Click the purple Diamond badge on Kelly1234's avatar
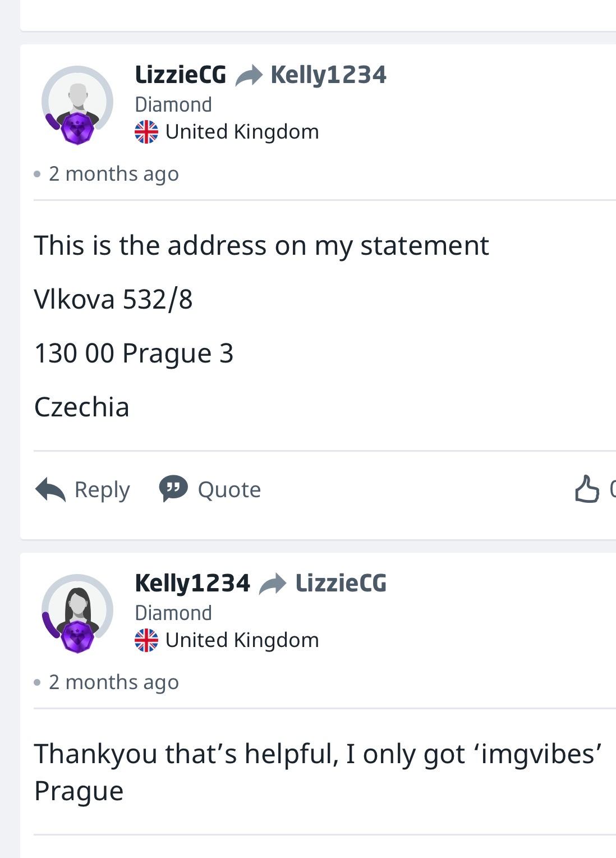The height and width of the screenshot is (858, 616). pyautogui.click(x=77, y=637)
